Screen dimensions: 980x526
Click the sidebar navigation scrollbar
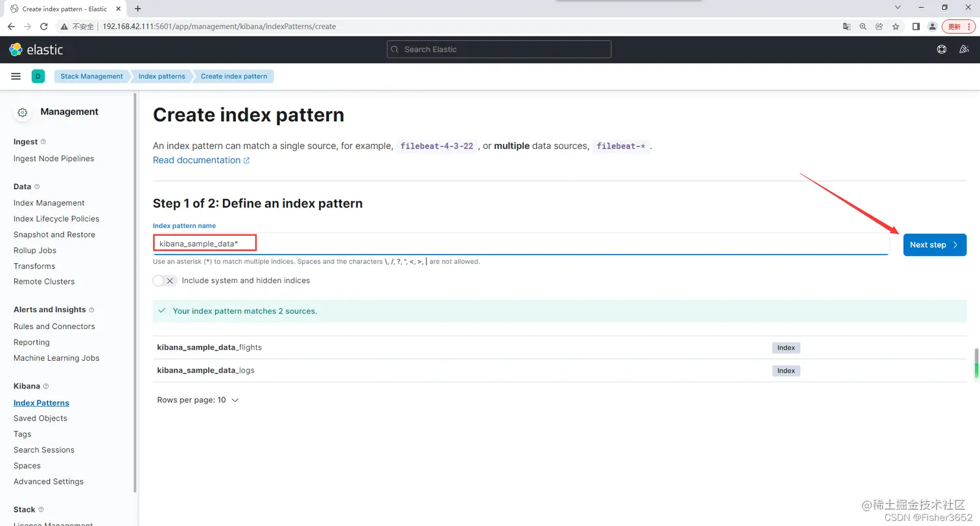click(x=135, y=292)
